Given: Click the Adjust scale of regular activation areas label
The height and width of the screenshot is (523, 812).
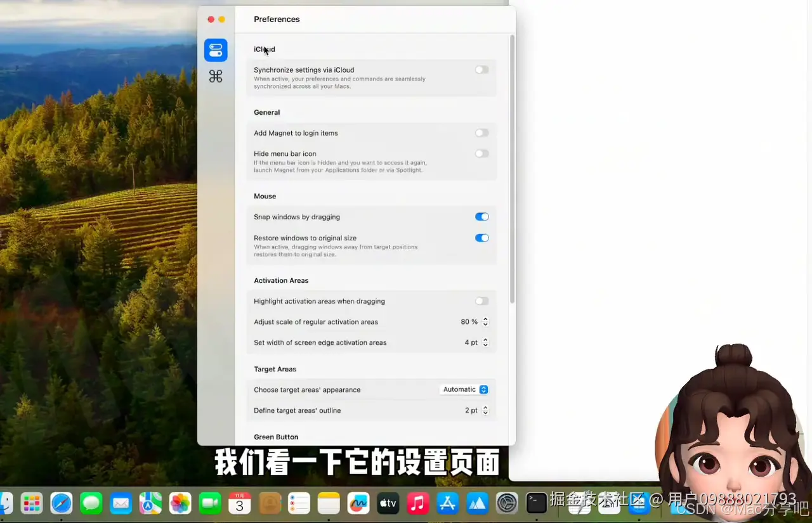Looking at the screenshot, I should 316,322.
